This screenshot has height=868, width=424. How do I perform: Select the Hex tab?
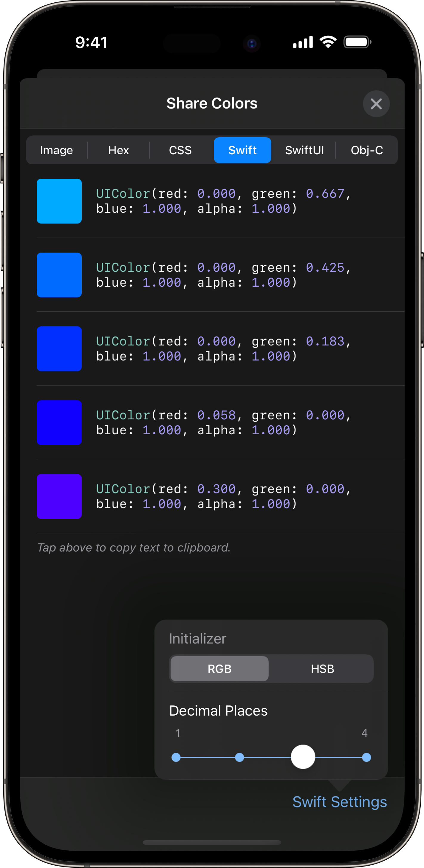[119, 150]
